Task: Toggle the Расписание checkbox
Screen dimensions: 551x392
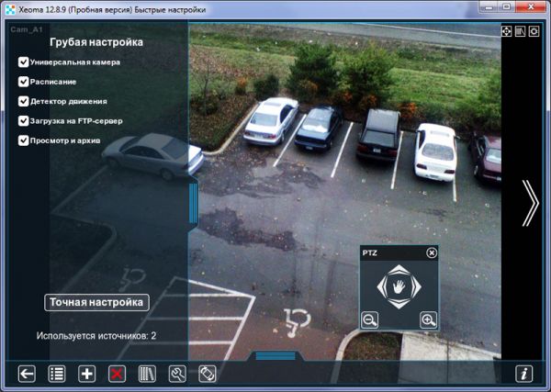Action: (24, 82)
